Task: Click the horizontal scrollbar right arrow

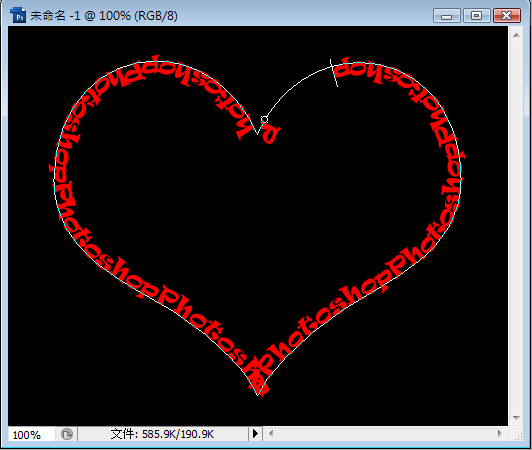Action: pos(499,433)
